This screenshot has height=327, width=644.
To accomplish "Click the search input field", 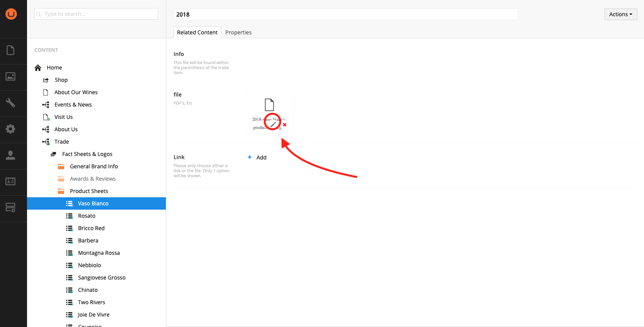I will [97, 14].
